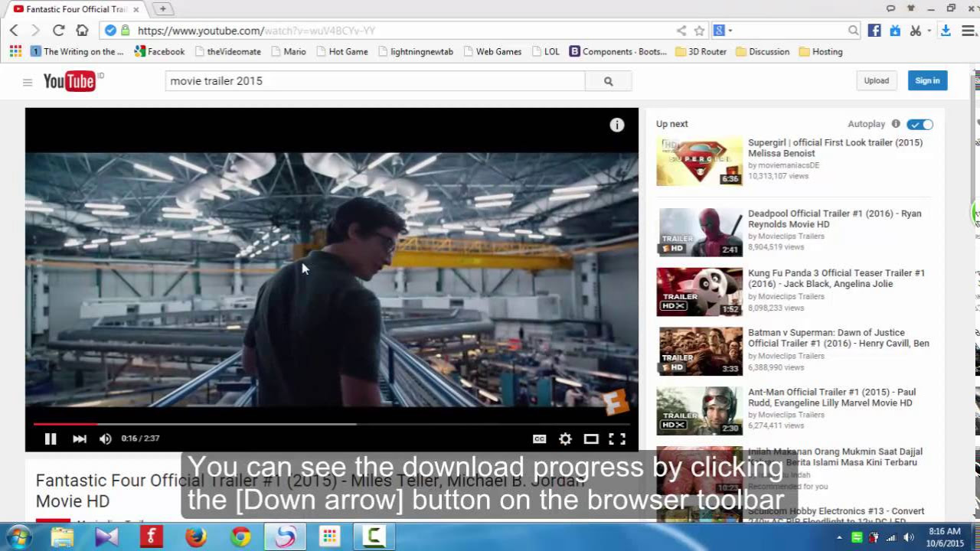Enter fullscreen on the video player

click(x=617, y=439)
